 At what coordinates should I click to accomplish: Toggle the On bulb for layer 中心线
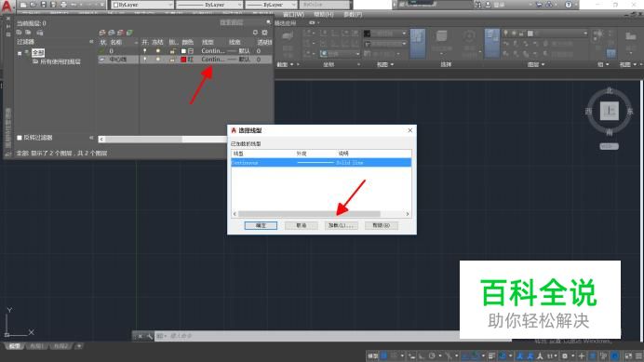tap(144, 60)
